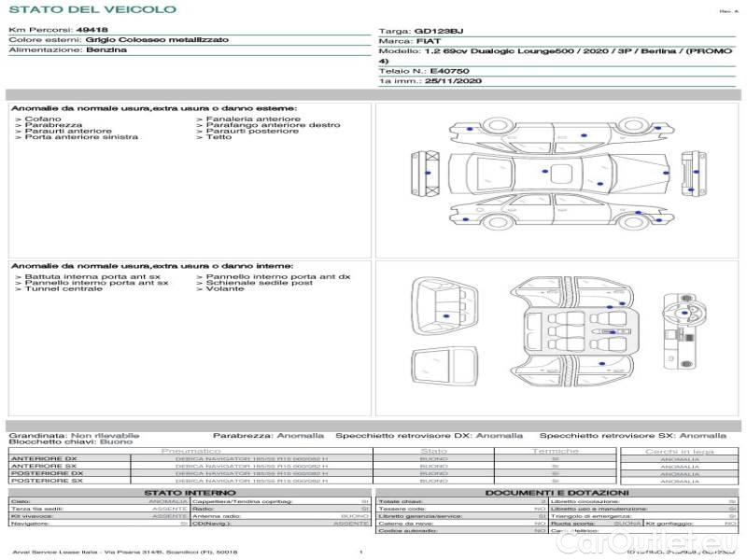This screenshot has width=747, height=560.
Task: Click the front view car diagram
Action: coord(426,175)
